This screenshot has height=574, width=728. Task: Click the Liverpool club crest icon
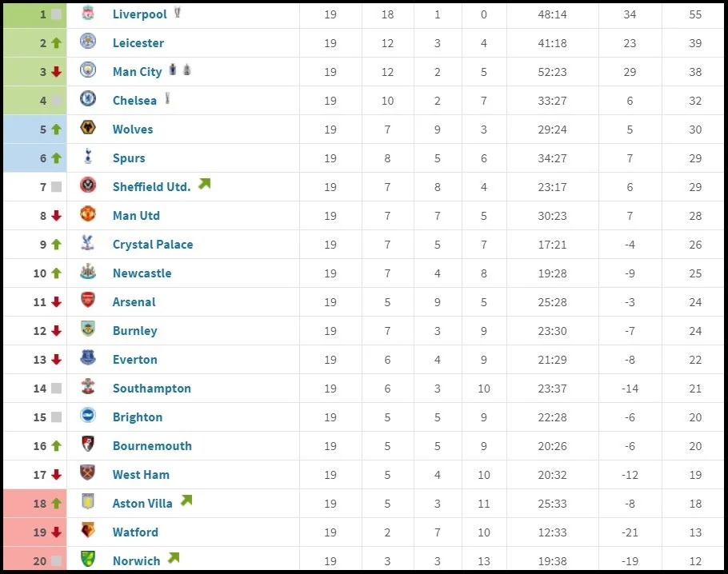(x=88, y=14)
